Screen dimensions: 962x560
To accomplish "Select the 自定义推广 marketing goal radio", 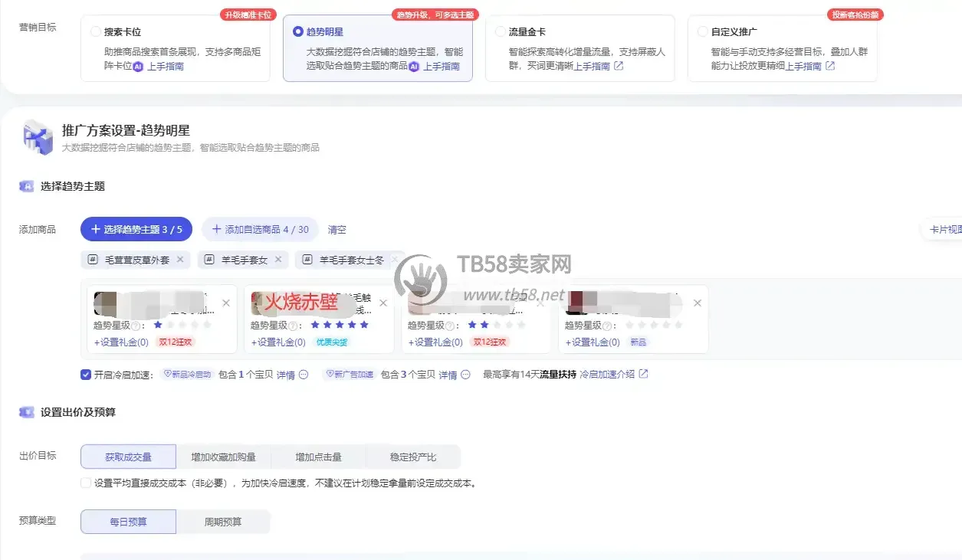I will 703,32.
